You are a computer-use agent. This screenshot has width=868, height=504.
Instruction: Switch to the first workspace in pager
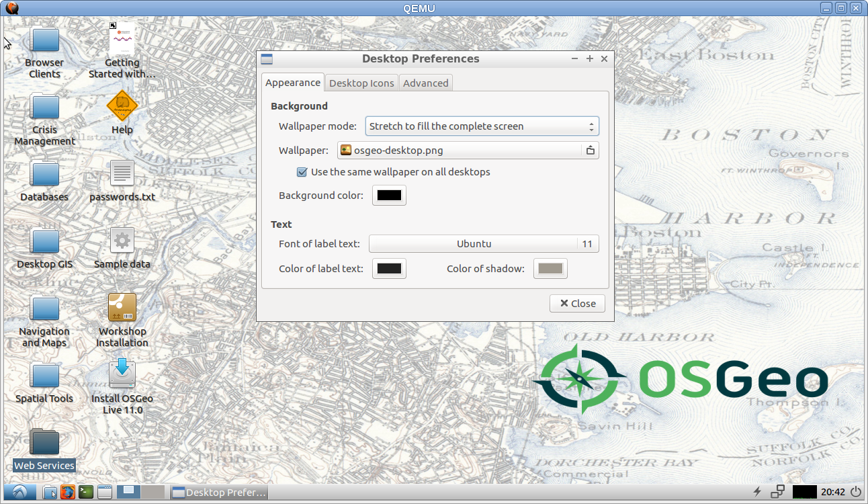coord(128,492)
